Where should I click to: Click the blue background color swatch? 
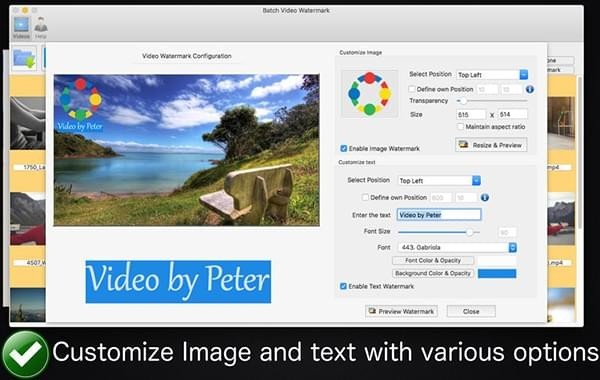tap(497, 274)
